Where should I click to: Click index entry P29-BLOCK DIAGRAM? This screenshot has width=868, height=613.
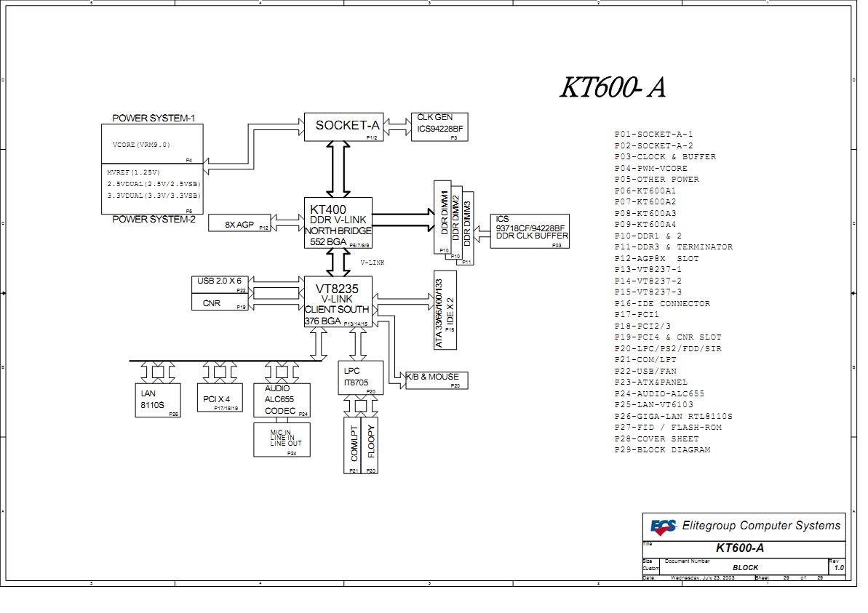point(662,450)
